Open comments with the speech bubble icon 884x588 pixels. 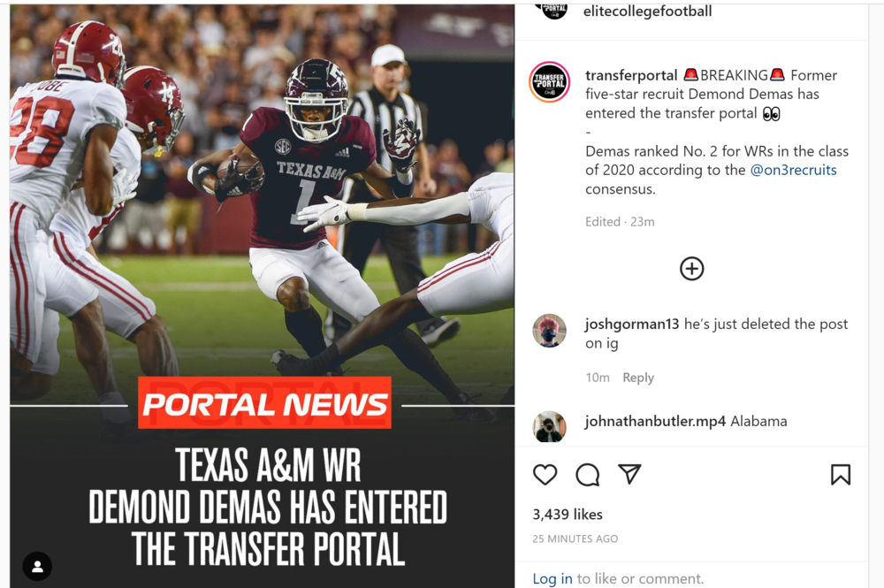click(588, 475)
